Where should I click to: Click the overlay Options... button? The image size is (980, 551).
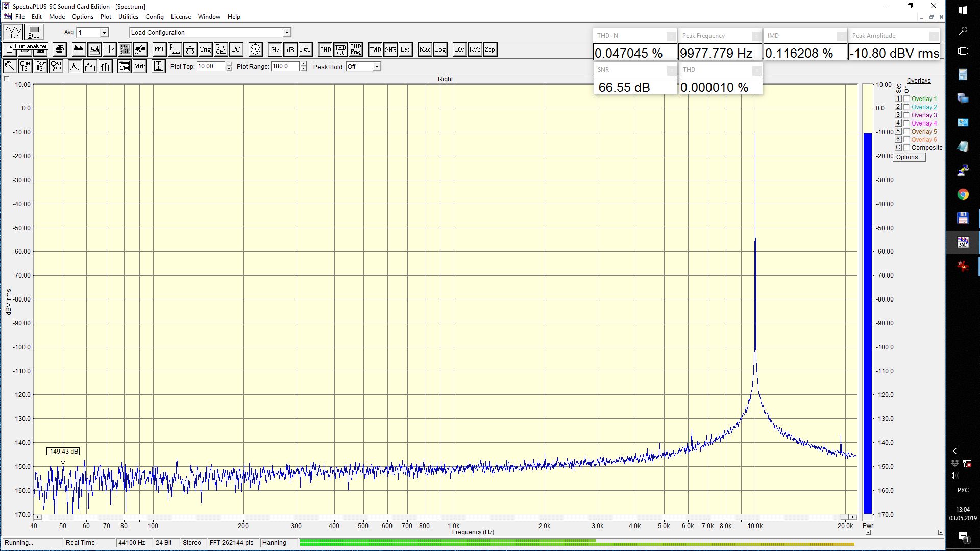click(910, 157)
